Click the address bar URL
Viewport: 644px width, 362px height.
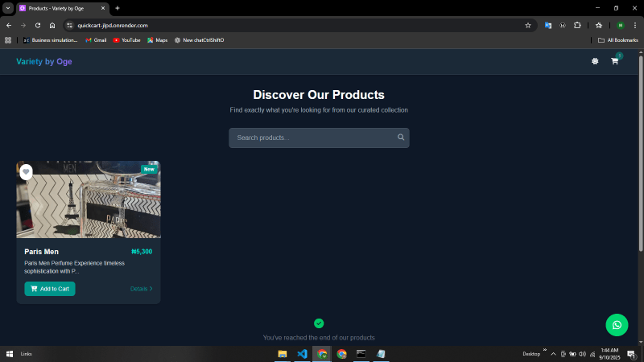[x=113, y=26]
